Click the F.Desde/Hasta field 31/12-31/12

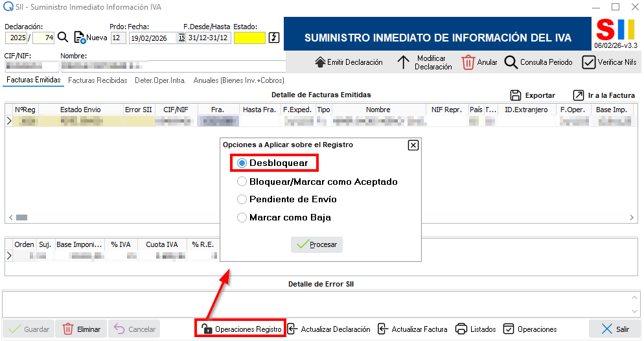(x=208, y=38)
